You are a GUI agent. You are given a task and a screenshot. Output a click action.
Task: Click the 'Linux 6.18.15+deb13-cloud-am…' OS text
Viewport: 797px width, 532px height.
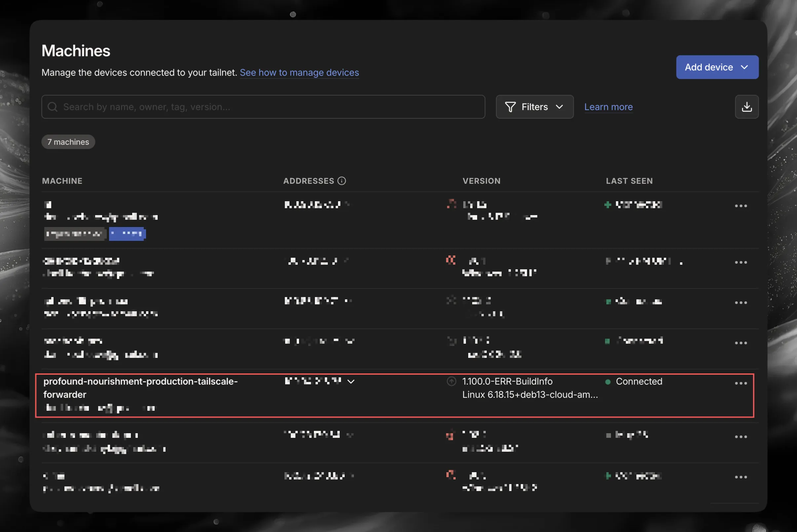[x=530, y=395]
